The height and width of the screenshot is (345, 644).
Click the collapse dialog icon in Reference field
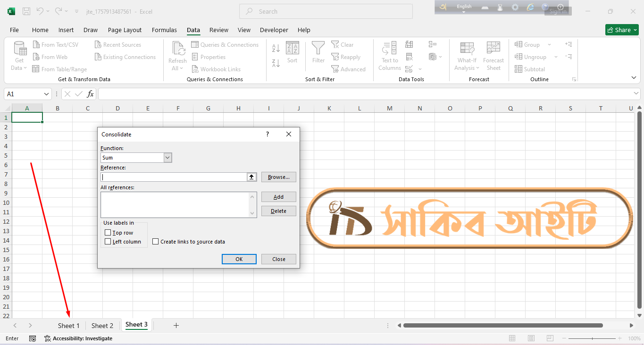tap(252, 177)
